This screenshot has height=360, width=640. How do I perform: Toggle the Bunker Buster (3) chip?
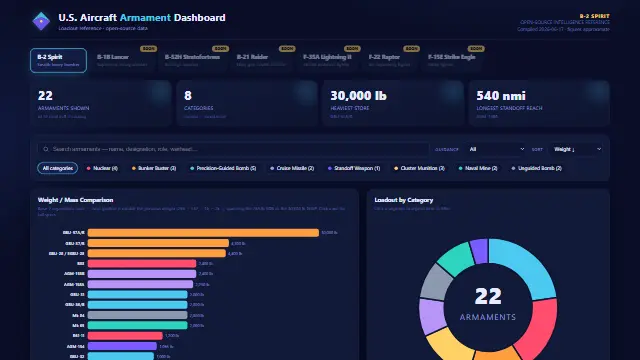tap(154, 168)
